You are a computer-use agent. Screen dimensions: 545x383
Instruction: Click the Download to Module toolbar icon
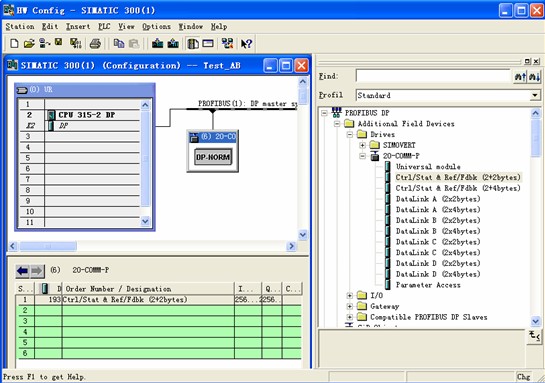point(157,43)
